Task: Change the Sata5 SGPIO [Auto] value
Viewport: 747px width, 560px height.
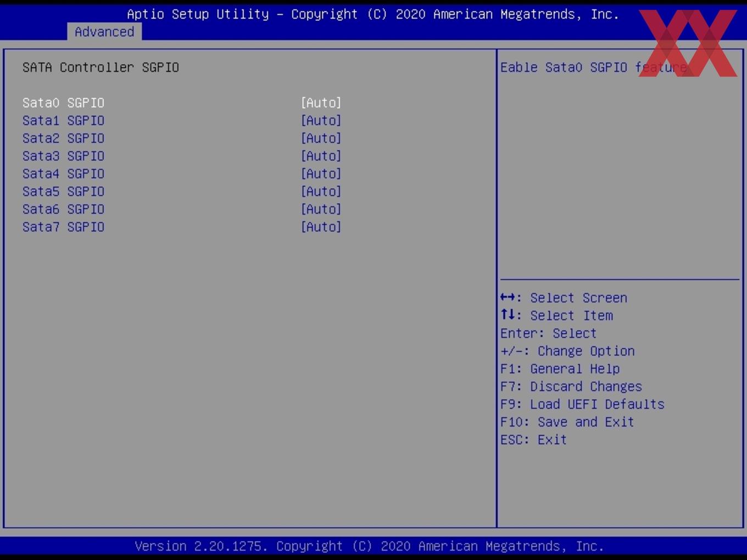Action: (x=321, y=192)
